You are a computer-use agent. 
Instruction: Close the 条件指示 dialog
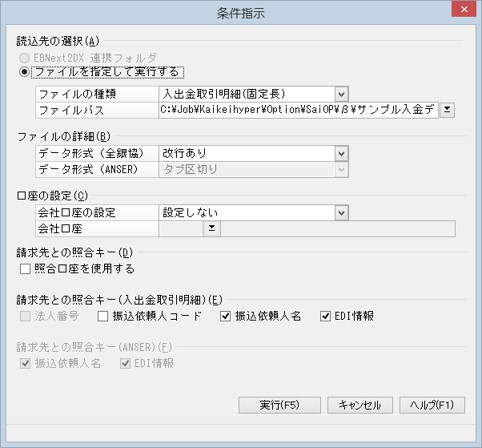pos(464,9)
